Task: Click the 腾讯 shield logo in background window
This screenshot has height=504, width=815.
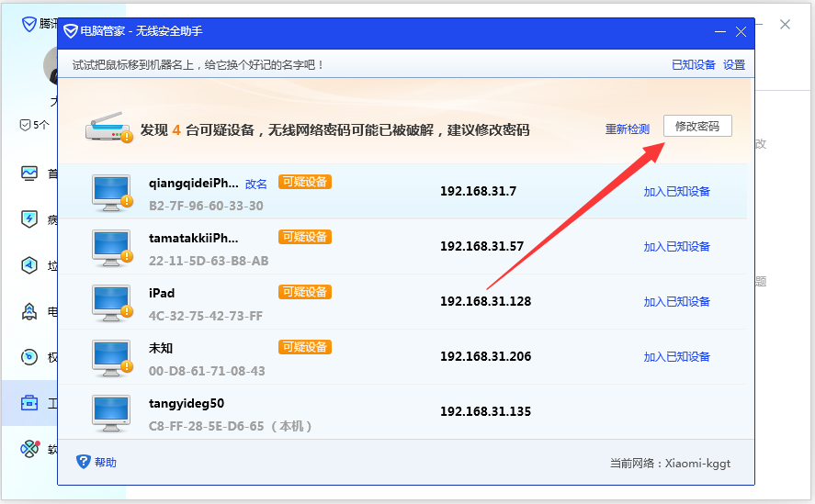Action: (x=29, y=24)
